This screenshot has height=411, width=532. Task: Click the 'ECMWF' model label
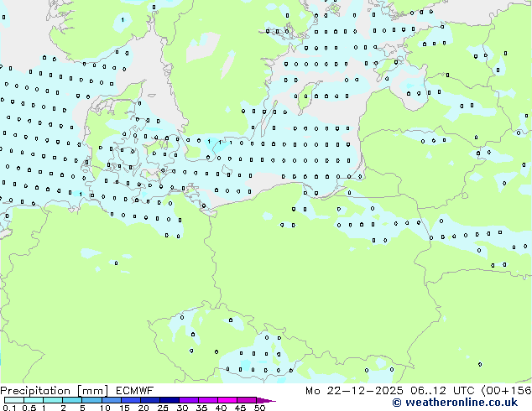point(135,391)
